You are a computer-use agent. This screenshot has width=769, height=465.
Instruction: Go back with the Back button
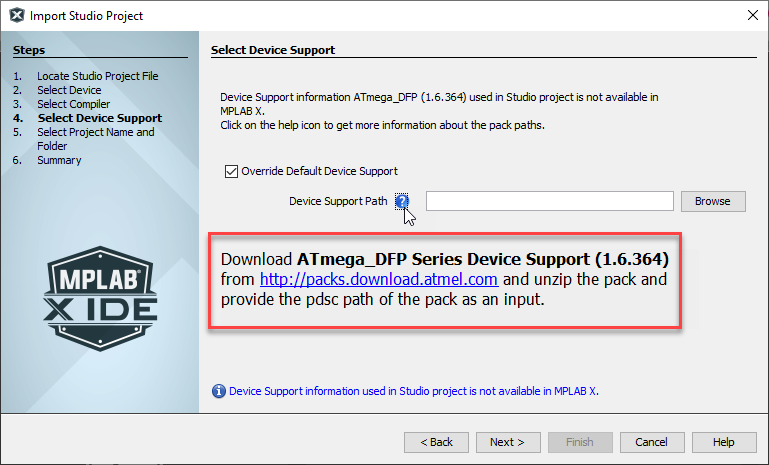436,442
